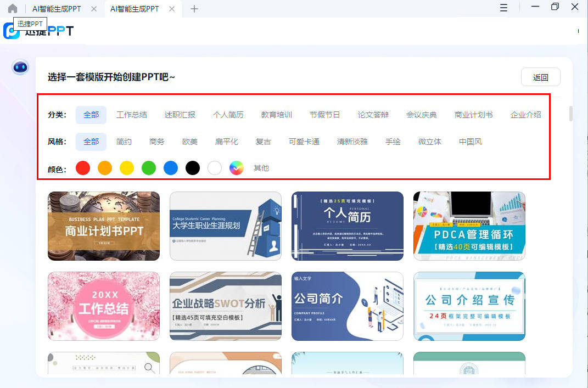
Task: Open the 商业计划书PPT template thumbnail
Action: (x=104, y=226)
